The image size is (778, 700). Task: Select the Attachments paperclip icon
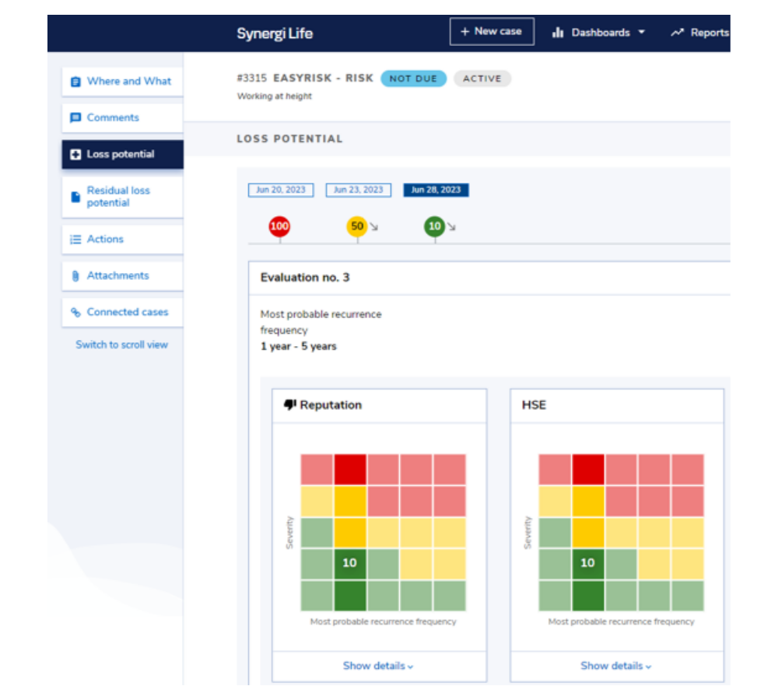[75, 275]
